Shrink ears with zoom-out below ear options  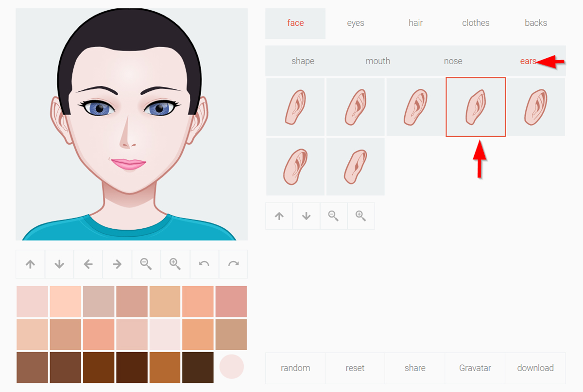(333, 216)
